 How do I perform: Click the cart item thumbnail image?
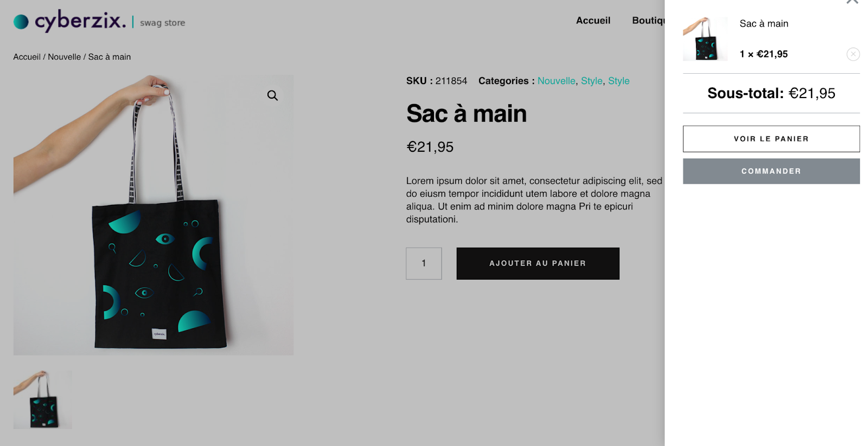tap(705, 38)
